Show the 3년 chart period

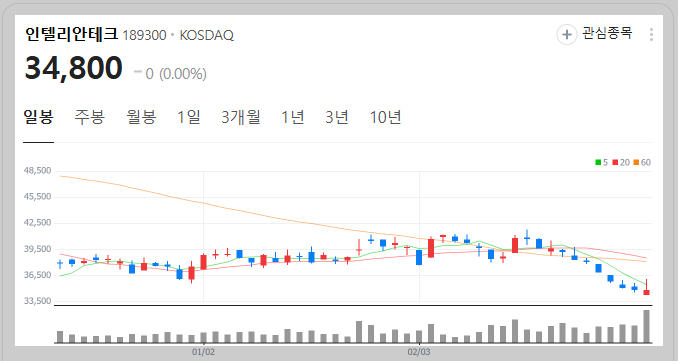(337, 117)
